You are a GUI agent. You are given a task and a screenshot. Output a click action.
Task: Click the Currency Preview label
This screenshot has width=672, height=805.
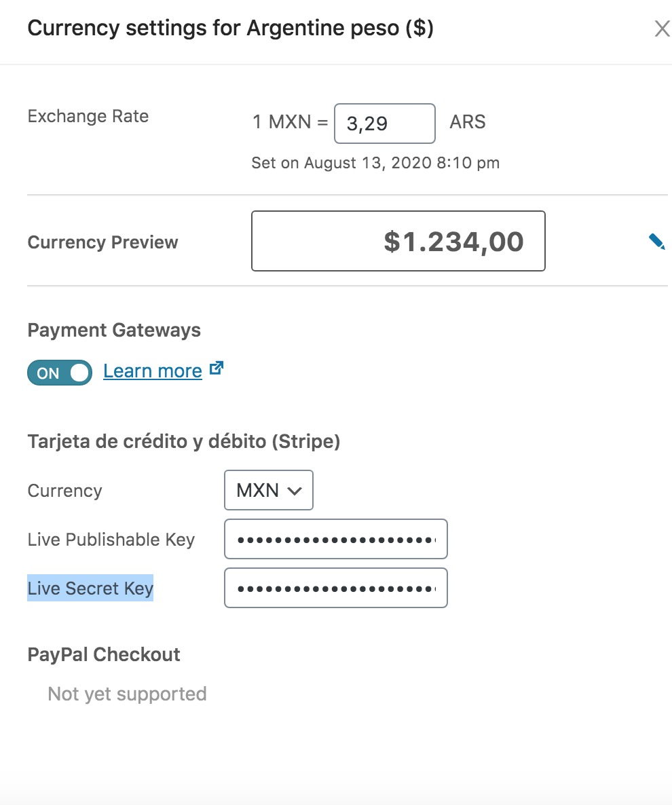click(x=102, y=242)
